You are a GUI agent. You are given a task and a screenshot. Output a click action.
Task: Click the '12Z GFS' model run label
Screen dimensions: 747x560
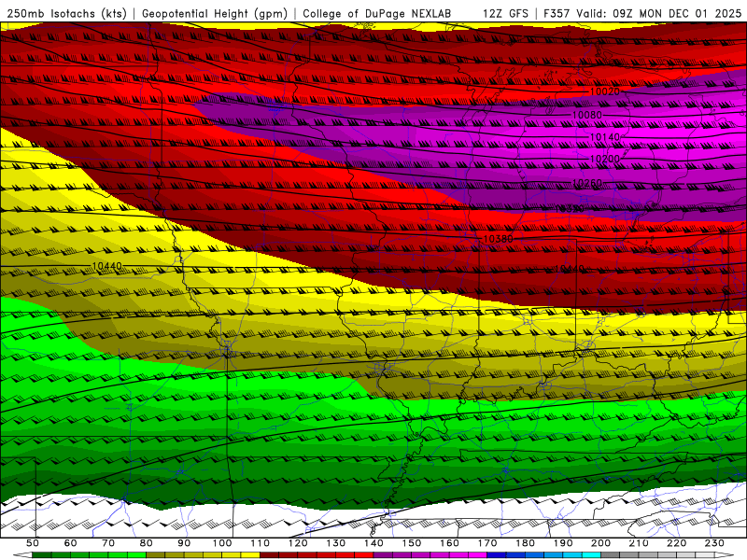[505, 14]
